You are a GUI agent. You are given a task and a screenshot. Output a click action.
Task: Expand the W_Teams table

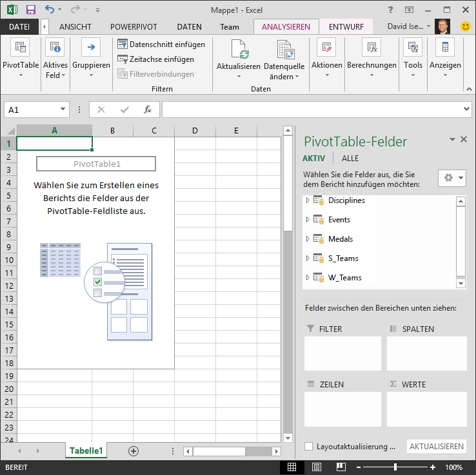[308, 277]
